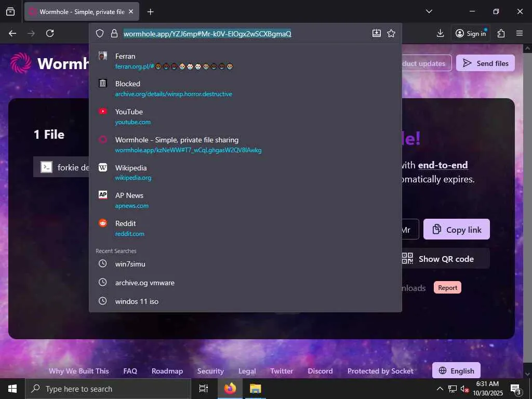The height and width of the screenshot is (399, 532).
Task: View site security padlock info
Action: [114, 33]
